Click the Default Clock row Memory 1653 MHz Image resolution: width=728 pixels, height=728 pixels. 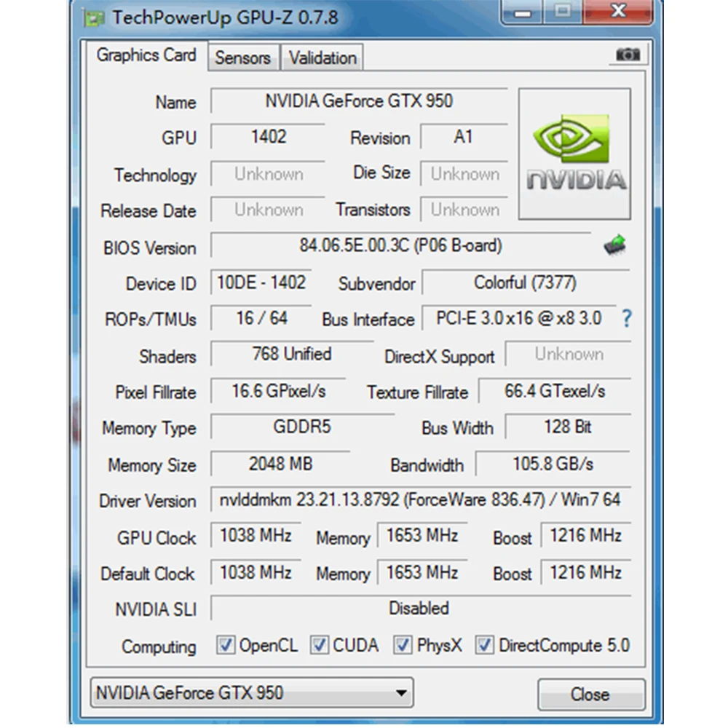click(422, 572)
